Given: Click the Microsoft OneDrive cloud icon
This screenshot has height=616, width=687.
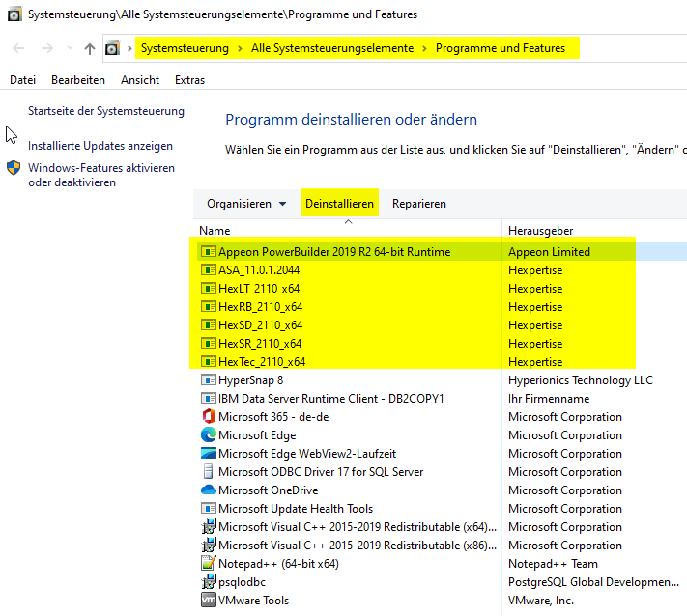Looking at the screenshot, I should tap(208, 490).
